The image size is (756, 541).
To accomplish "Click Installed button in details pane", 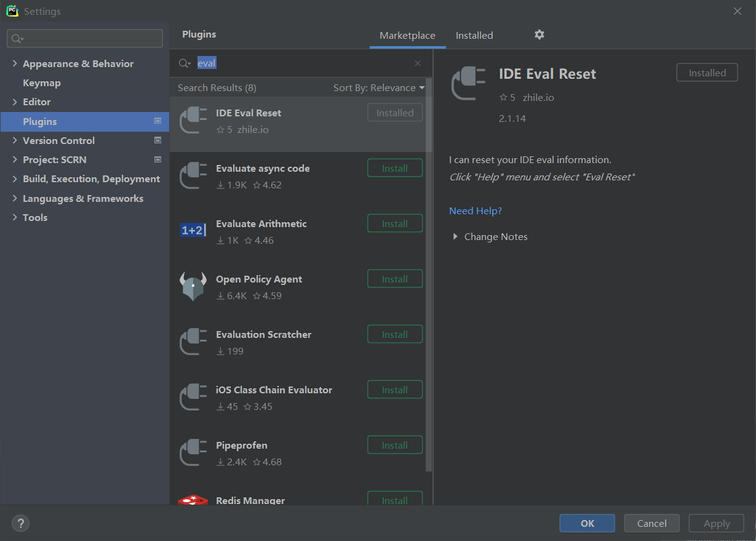I will tap(707, 73).
